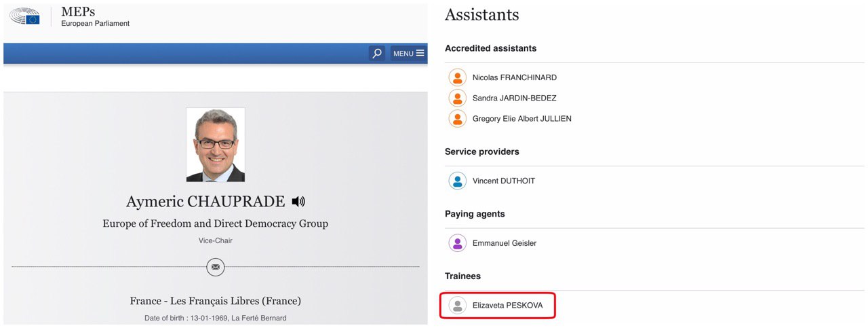Viewport: 868px width, 328px height.
Task: Click the MEP portrait photo
Action: pos(216,145)
